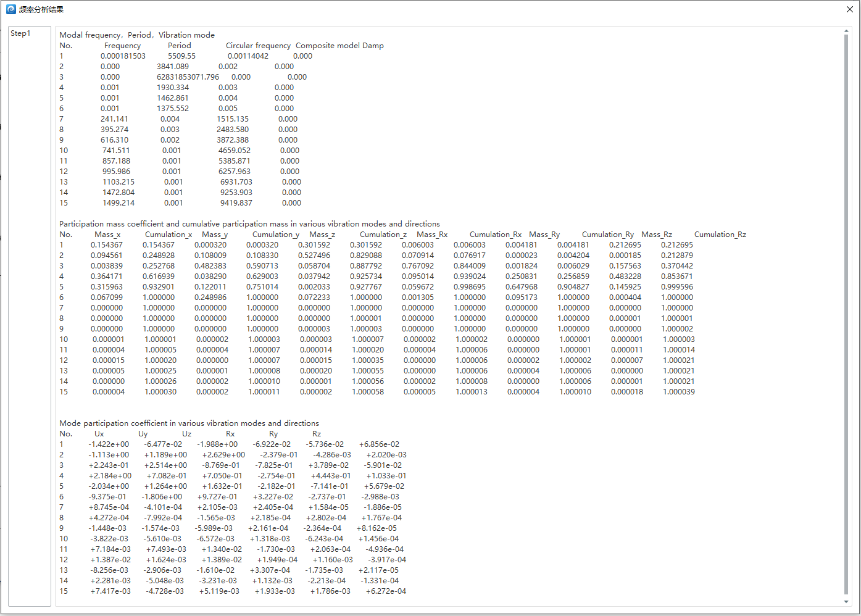Click the Rz value +6.272e-04
861x616 pixels.
click(x=386, y=591)
